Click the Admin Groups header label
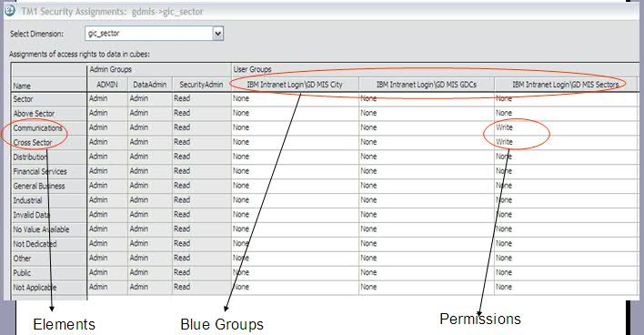The image size is (644, 335). point(110,69)
